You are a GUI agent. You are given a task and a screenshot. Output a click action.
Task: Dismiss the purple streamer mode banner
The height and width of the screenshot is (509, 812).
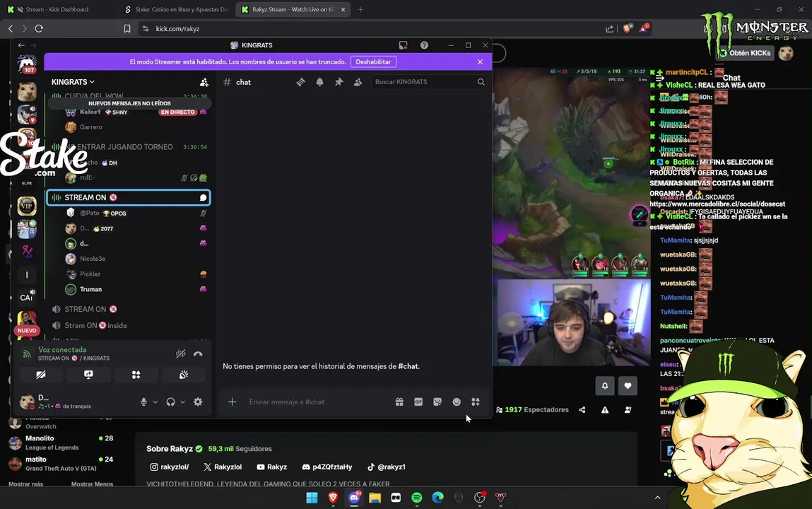[480, 62]
